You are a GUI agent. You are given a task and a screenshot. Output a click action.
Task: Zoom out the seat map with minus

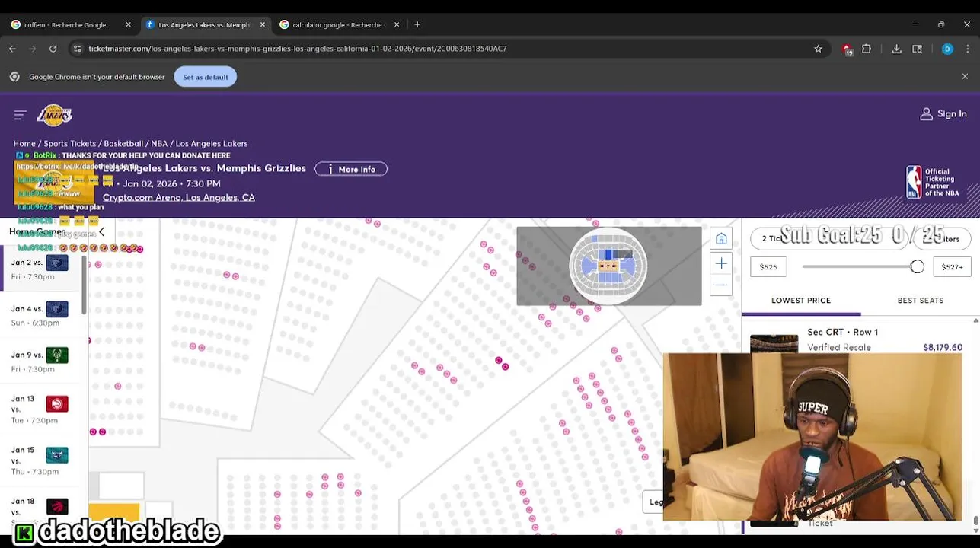721,285
